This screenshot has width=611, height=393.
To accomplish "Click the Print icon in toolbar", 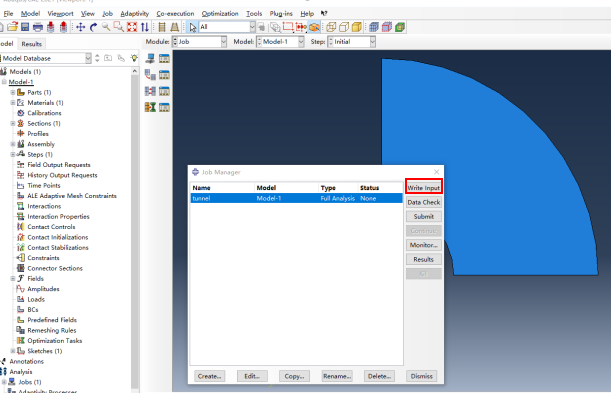I will point(38,27).
